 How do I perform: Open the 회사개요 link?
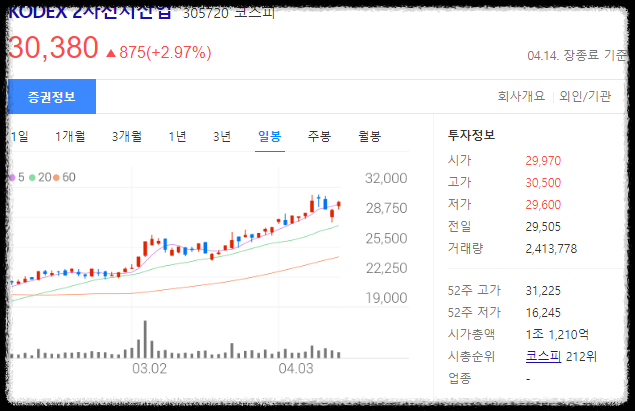[x=521, y=96]
